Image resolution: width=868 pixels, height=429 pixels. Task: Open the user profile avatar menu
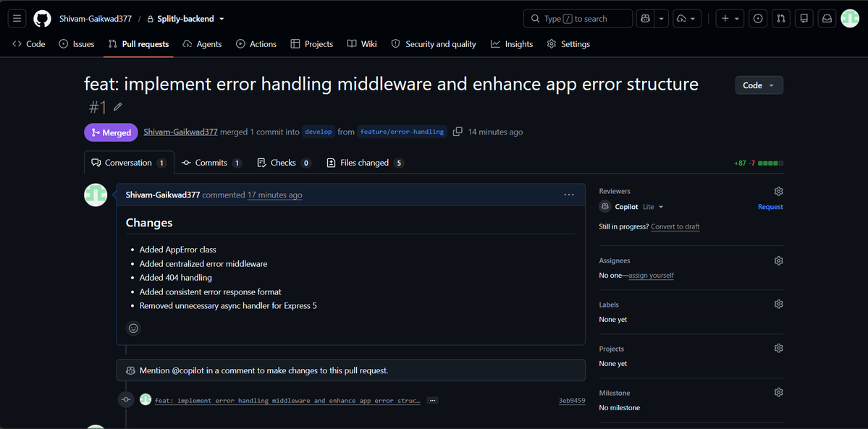coord(850,18)
